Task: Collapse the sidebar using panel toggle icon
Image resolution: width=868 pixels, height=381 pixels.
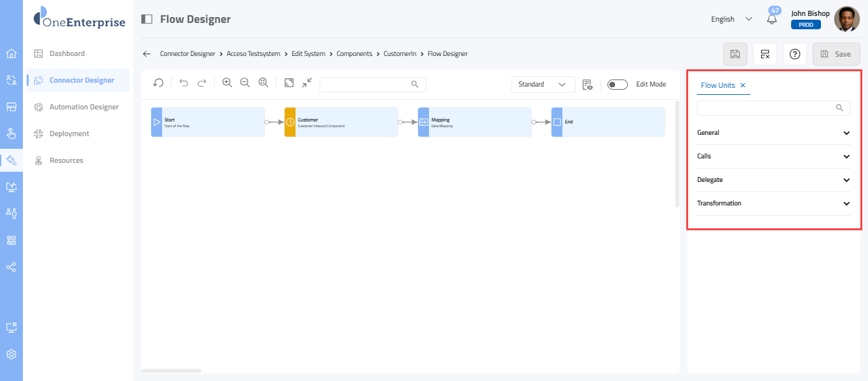Action: click(147, 19)
